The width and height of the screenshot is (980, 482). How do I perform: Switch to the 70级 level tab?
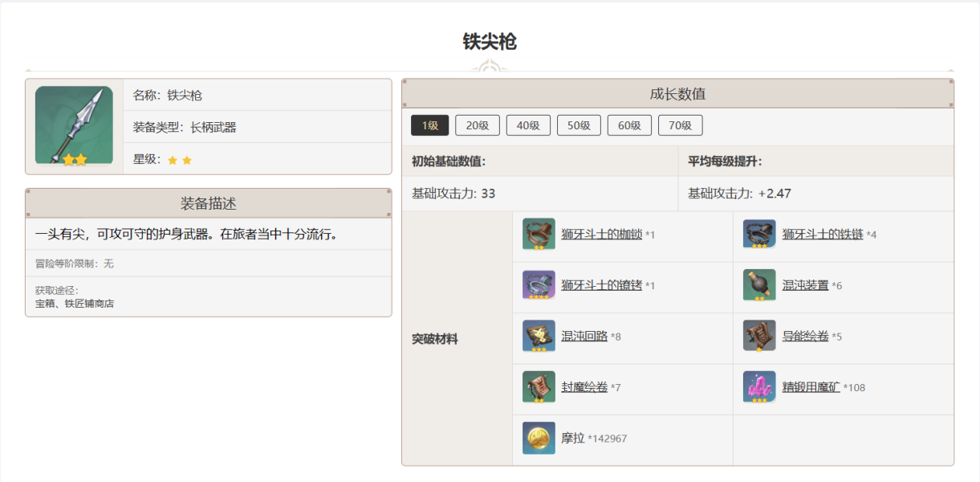[680, 125]
